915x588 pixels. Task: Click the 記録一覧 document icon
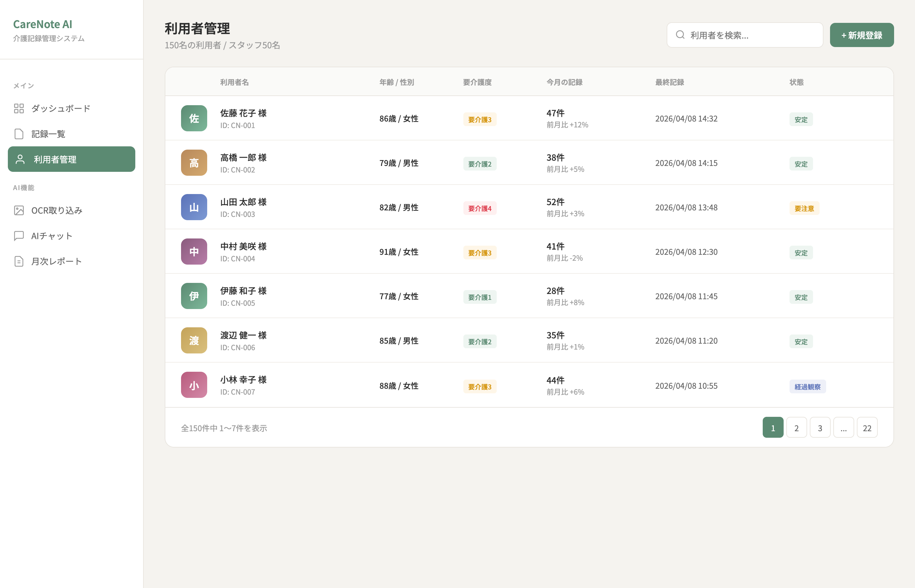coord(19,134)
